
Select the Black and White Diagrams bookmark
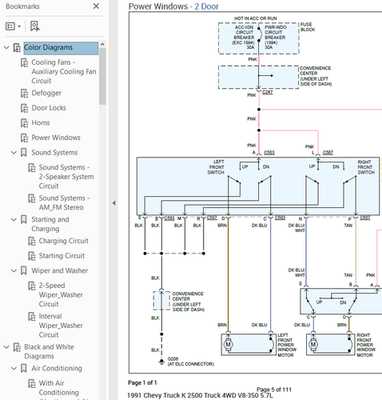[49, 351]
